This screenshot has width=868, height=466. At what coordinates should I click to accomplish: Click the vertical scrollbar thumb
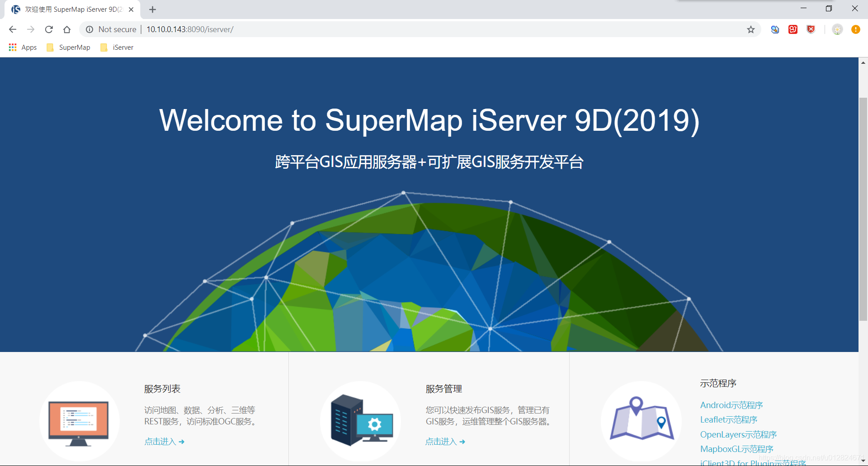coord(863,209)
